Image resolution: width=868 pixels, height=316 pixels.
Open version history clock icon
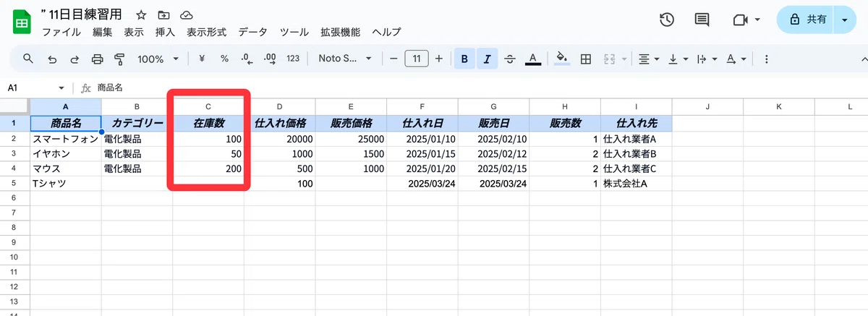point(668,20)
